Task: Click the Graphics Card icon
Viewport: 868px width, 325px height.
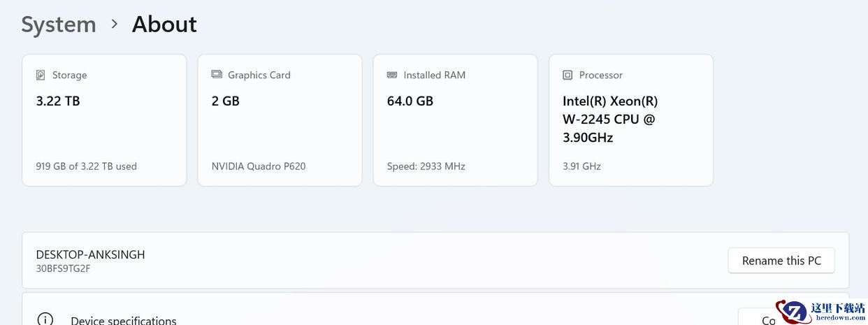Action: (216, 75)
